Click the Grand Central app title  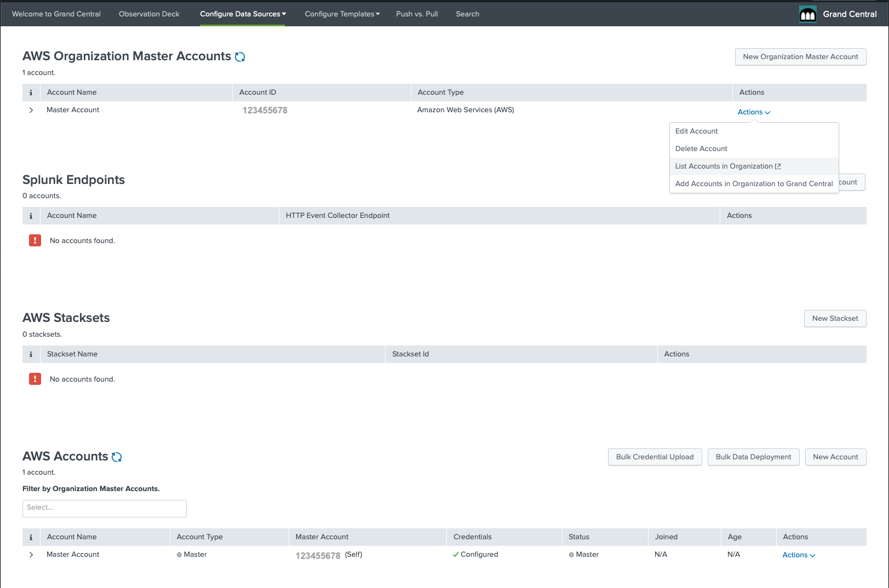(x=850, y=14)
